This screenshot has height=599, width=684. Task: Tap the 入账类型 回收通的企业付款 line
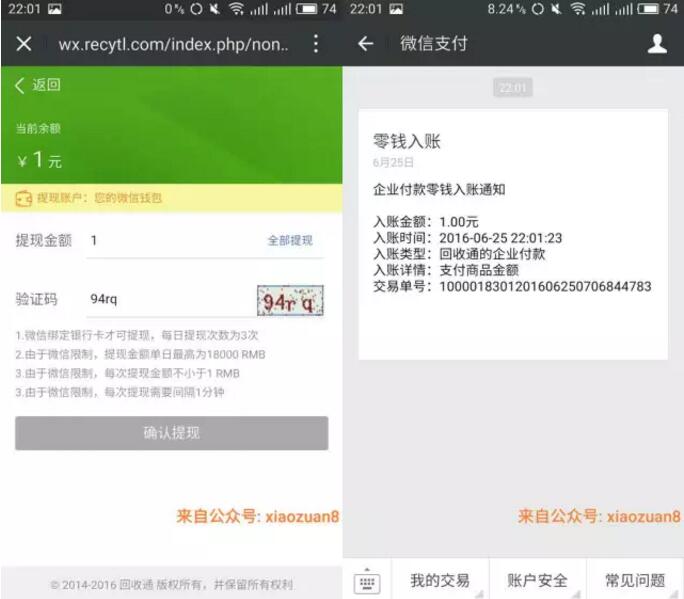[x=459, y=254]
